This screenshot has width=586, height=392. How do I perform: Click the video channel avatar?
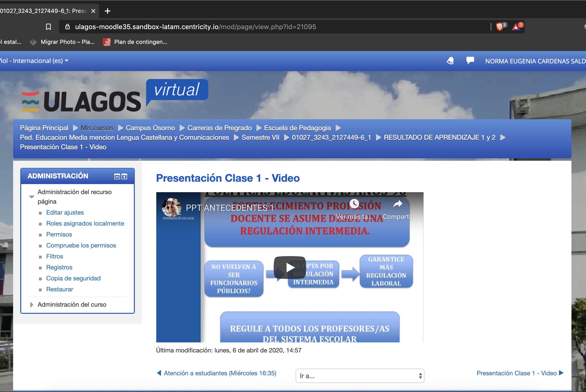[171, 207]
